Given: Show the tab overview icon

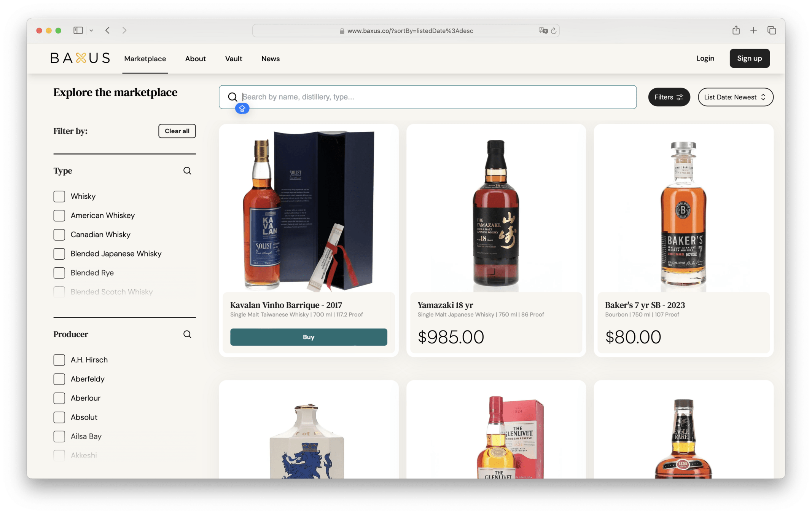Looking at the screenshot, I should tap(772, 30).
